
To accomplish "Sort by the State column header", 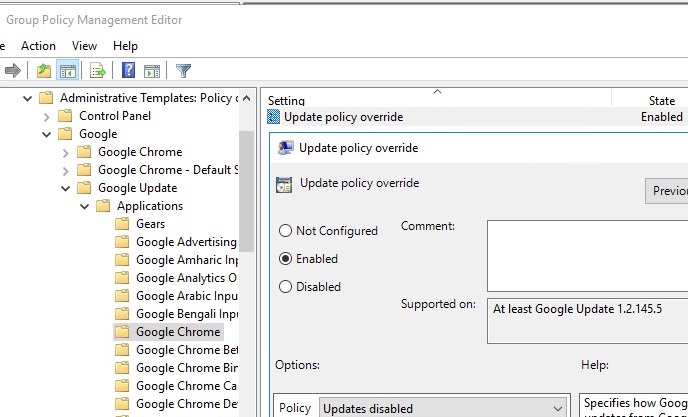I will tap(661, 101).
